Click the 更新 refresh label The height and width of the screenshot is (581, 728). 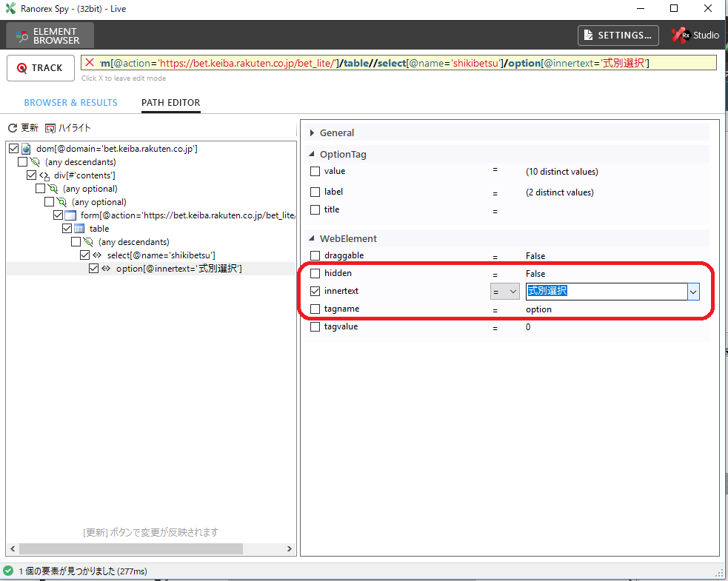click(x=29, y=128)
